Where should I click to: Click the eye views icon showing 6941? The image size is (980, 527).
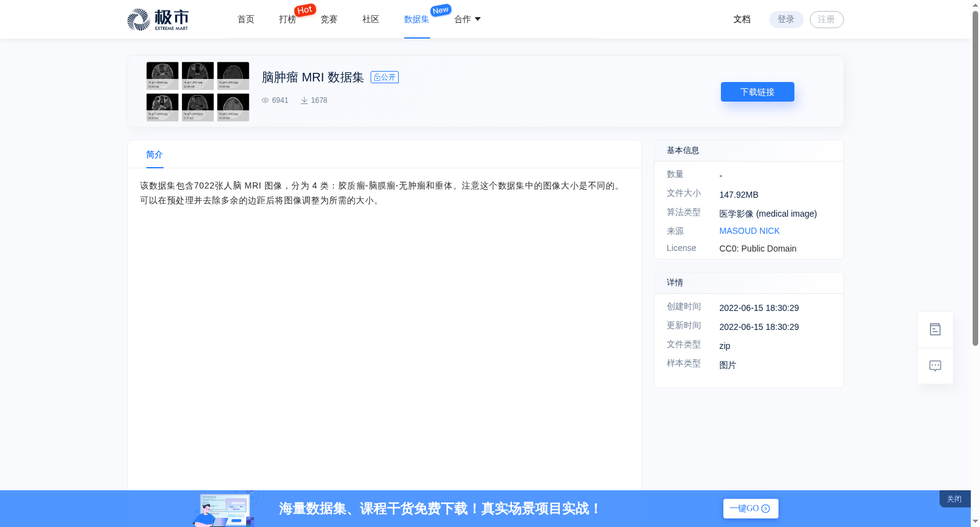(265, 100)
